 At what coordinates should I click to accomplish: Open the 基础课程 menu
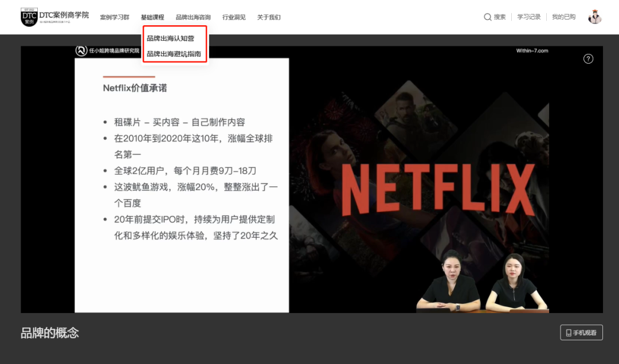(152, 17)
